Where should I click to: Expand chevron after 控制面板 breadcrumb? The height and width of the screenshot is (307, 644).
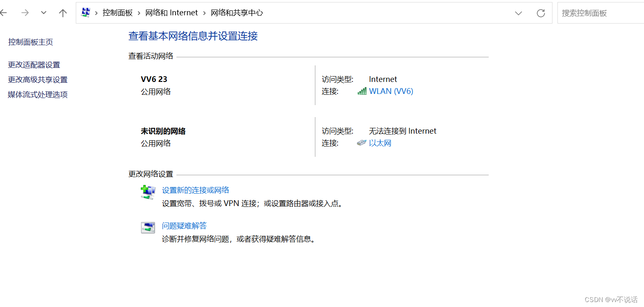coord(139,13)
